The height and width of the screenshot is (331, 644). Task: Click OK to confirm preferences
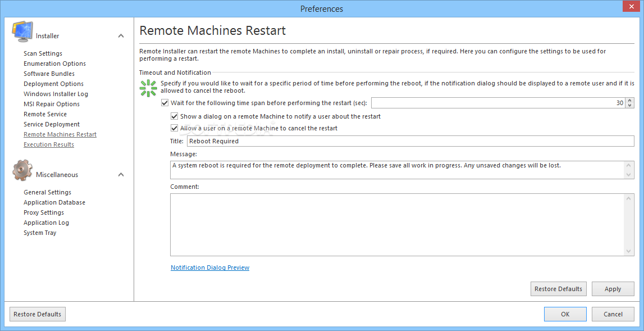(x=565, y=314)
